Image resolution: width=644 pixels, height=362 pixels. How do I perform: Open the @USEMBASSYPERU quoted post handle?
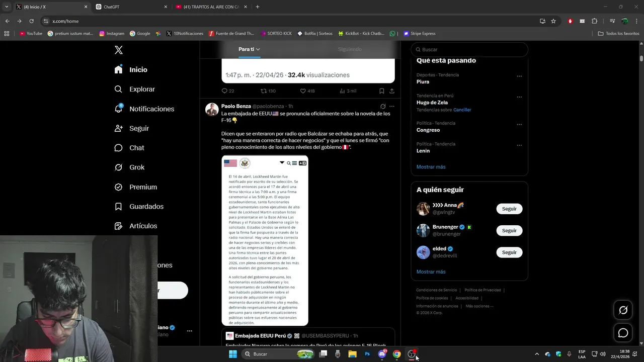325,336
